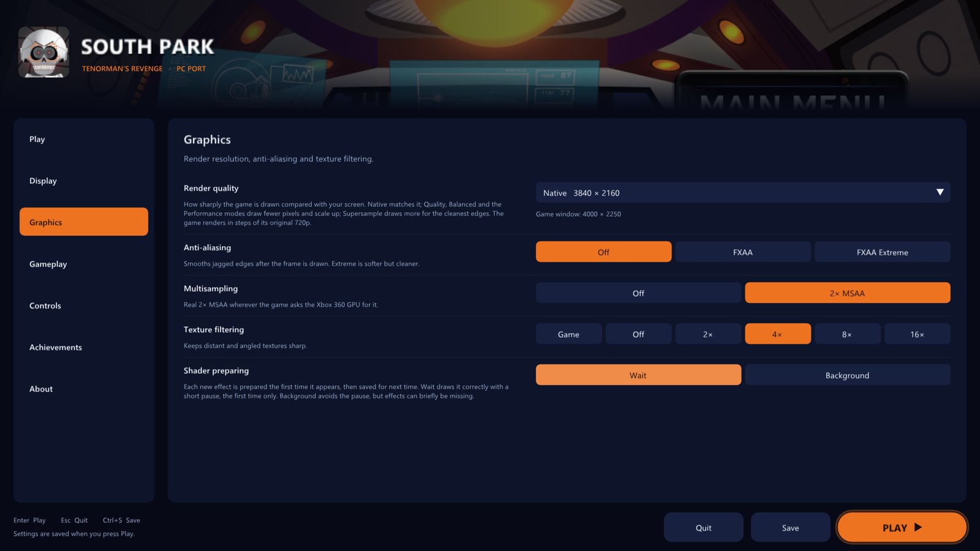
Task: Set Anti-aliasing to FXAA
Action: coord(743,252)
